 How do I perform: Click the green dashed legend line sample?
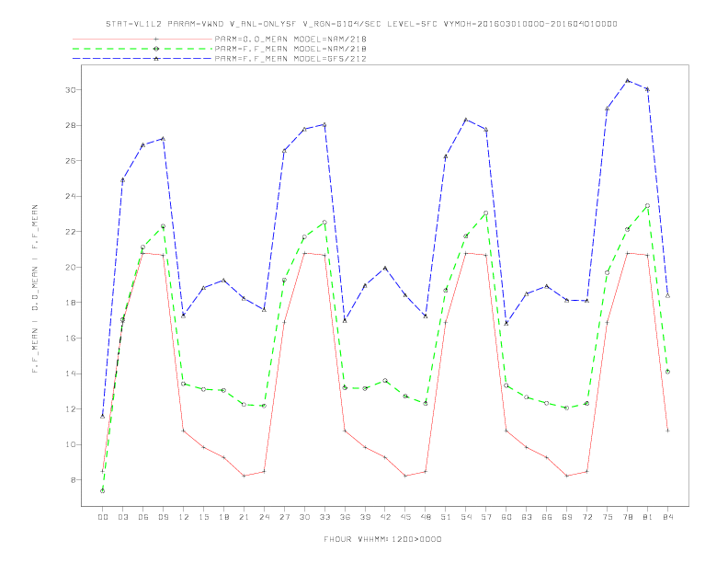coord(142,49)
